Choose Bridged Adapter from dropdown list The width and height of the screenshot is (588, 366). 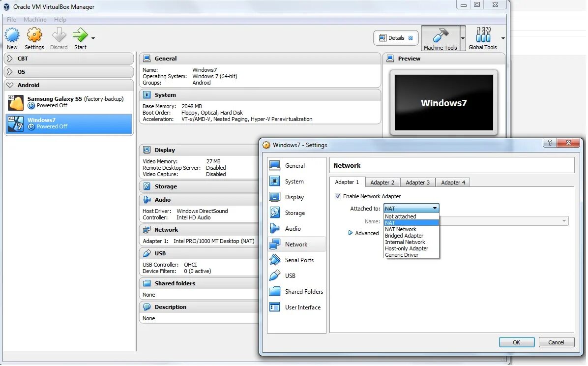[412, 236]
